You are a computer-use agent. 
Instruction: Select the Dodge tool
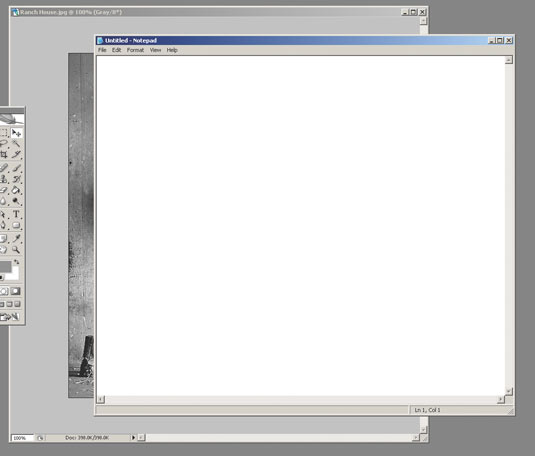tap(16, 201)
